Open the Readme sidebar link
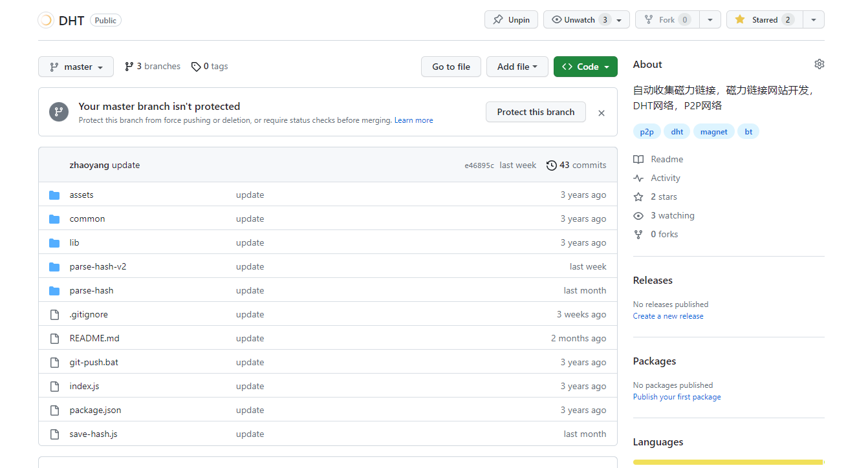Image resolution: width=868 pixels, height=468 pixels. [x=667, y=160]
